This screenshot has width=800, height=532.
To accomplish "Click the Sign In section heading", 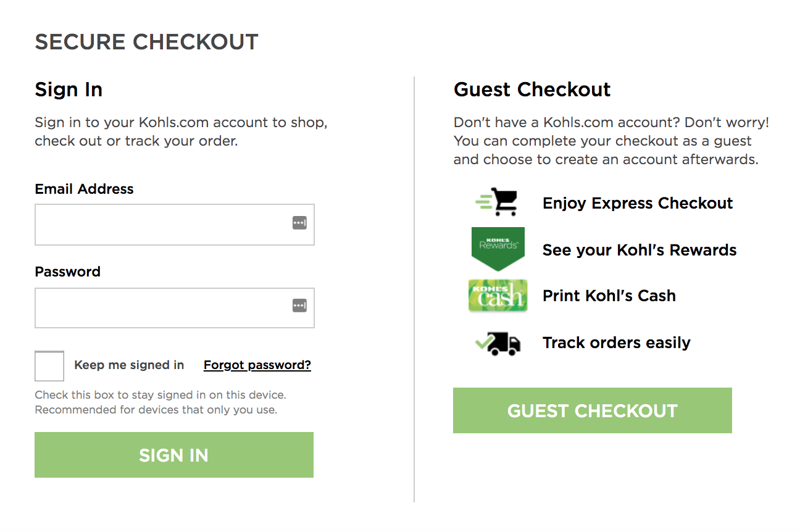I will [69, 89].
